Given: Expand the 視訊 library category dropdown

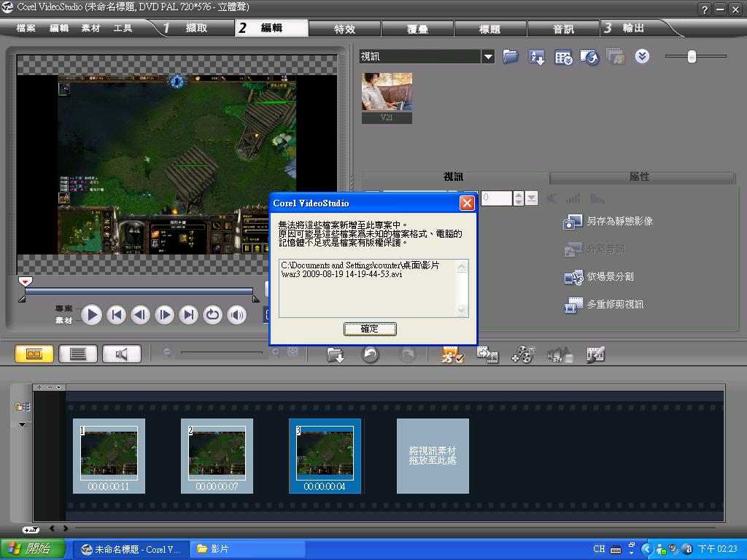Looking at the screenshot, I should click(488, 57).
